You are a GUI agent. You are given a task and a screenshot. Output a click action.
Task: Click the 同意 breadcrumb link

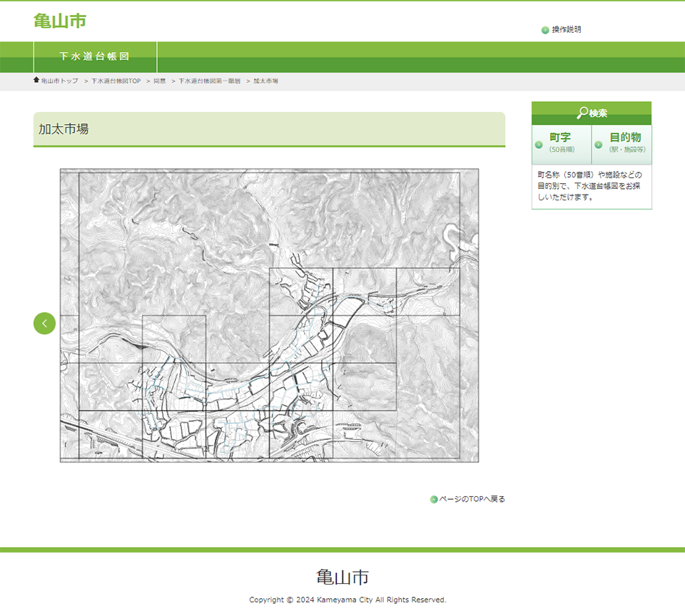tap(160, 81)
